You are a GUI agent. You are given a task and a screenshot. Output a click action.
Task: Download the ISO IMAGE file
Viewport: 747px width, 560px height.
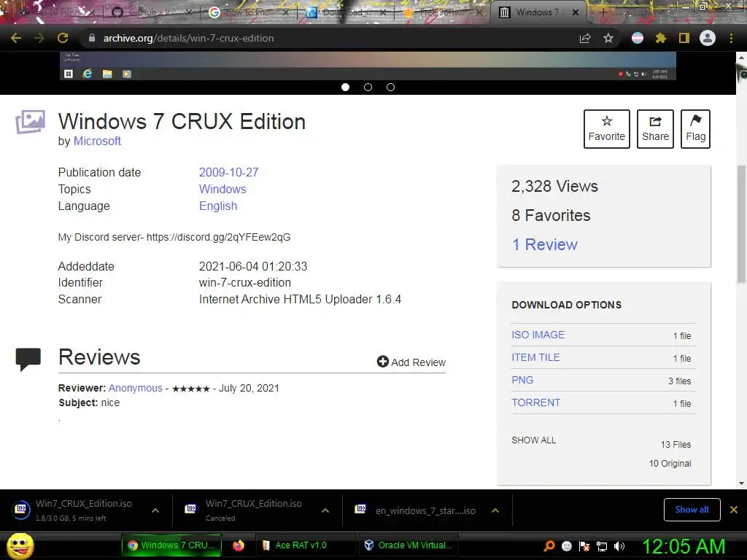point(538,335)
